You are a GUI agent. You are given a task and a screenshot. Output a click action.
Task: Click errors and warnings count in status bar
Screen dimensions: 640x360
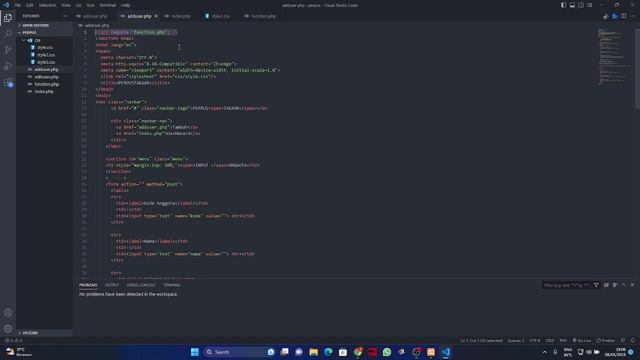[x=13, y=340]
